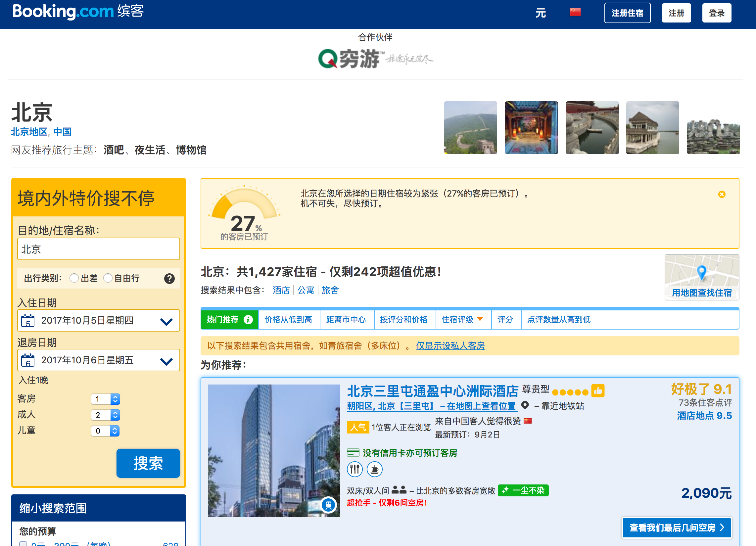The image size is (756, 546).
Task: Expand the 住宿评级 sort dropdown
Action: coord(480,319)
